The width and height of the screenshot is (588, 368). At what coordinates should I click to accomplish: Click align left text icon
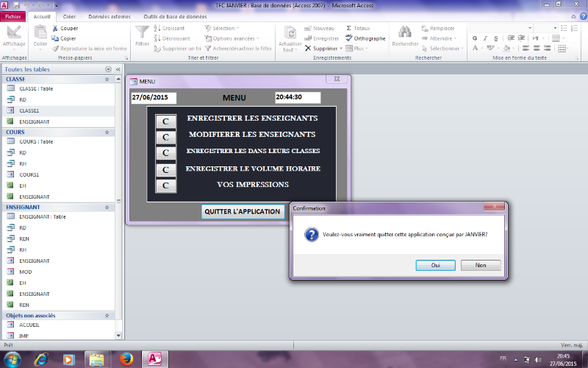point(526,49)
